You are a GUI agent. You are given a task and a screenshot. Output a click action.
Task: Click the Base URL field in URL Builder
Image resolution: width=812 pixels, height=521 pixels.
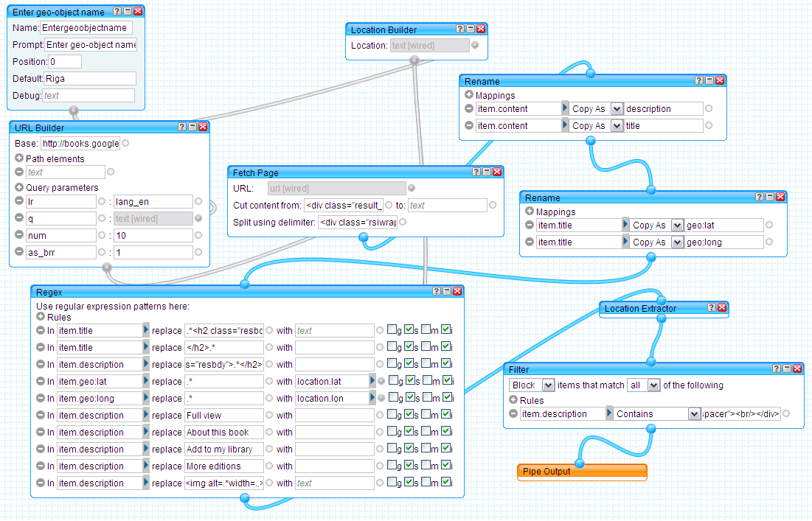coord(80,143)
